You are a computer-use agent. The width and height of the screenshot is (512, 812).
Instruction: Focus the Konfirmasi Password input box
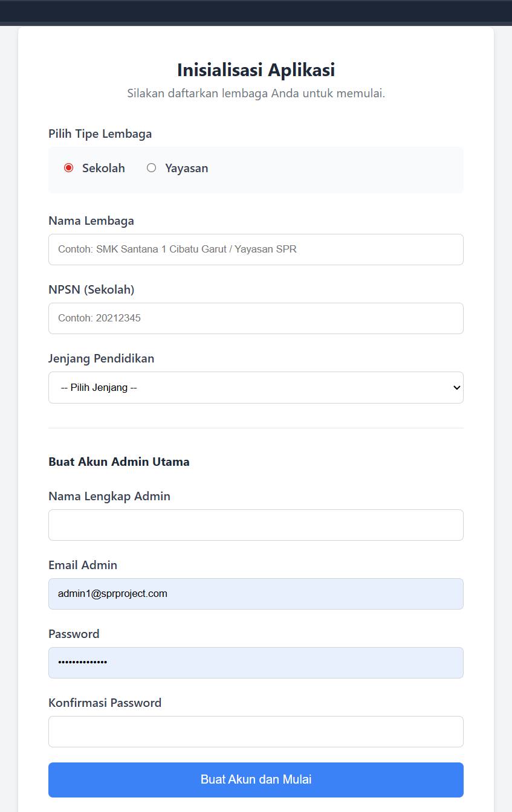click(256, 732)
